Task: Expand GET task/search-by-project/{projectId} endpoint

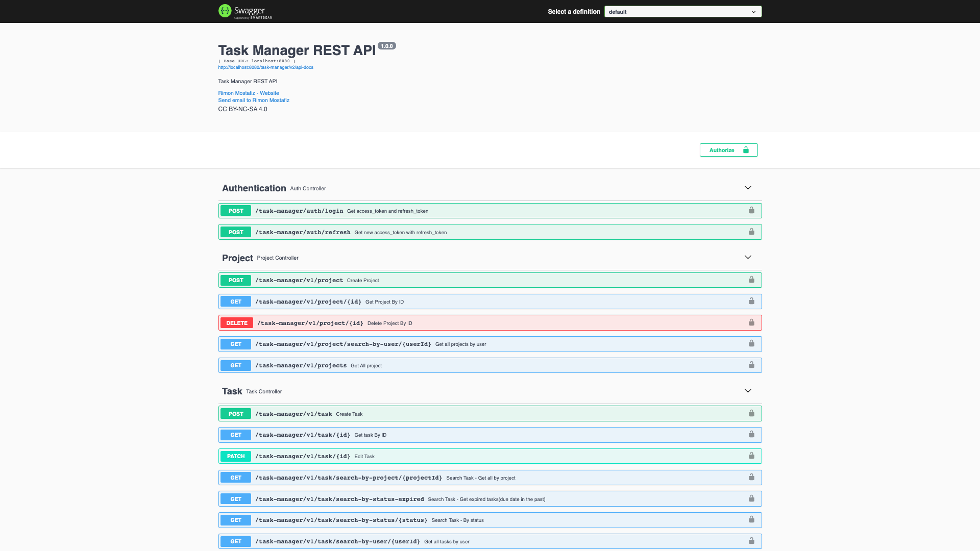Action: point(490,478)
